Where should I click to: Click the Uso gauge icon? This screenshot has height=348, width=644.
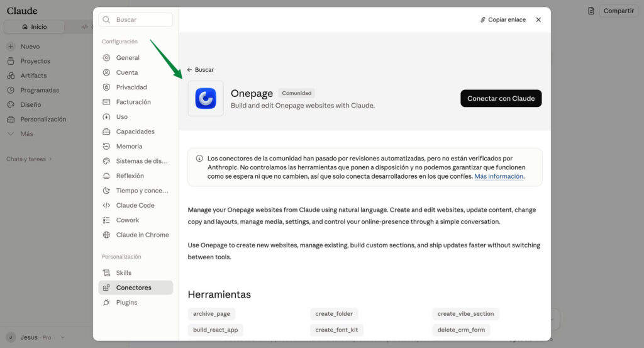(x=106, y=116)
